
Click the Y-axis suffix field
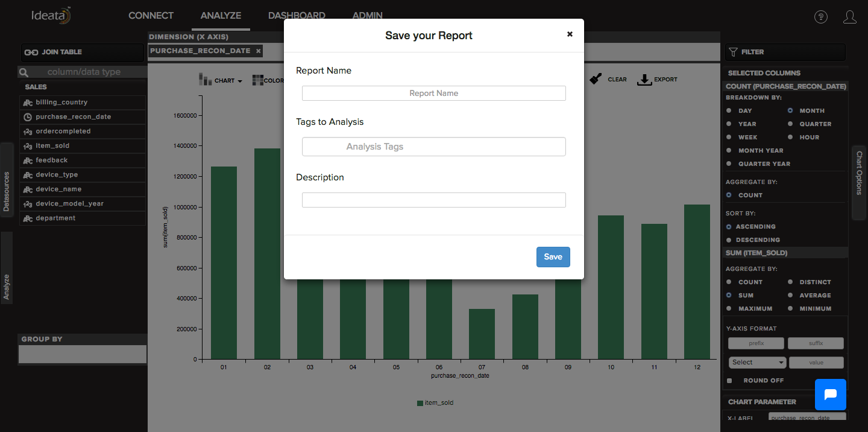[816, 343]
